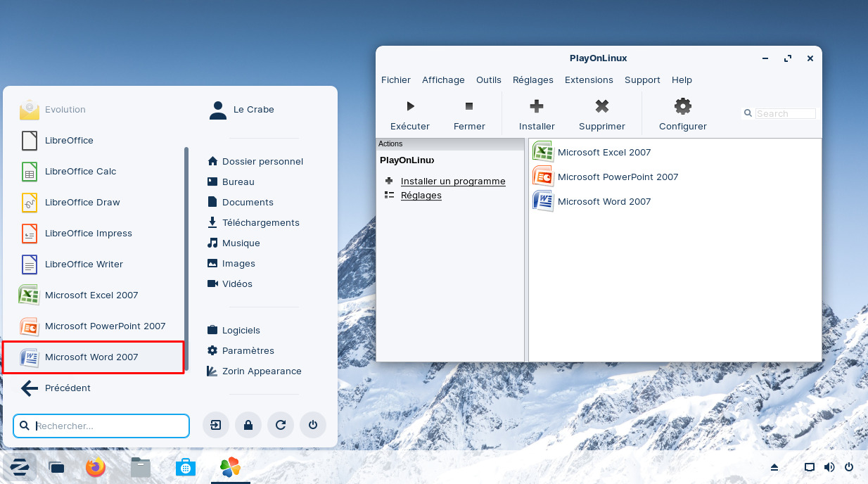Screen dimensions: 868x484
Task: Open the Musique folder shortcut
Action: click(234, 243)
